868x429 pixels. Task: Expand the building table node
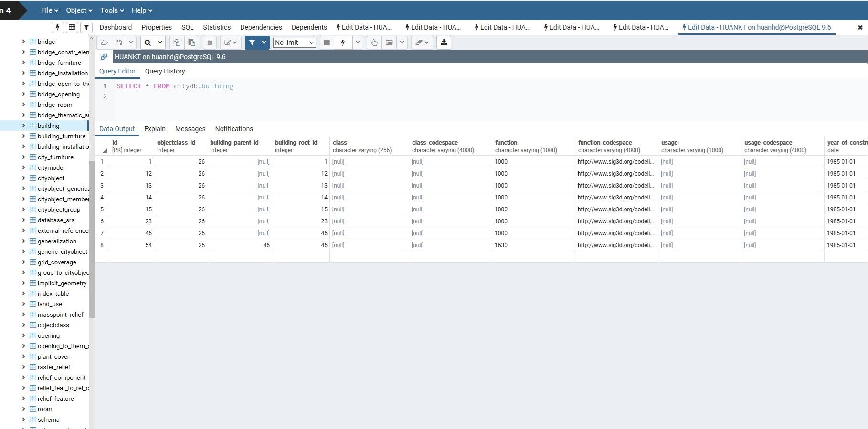pyautogui.click(x=23, y=126)
